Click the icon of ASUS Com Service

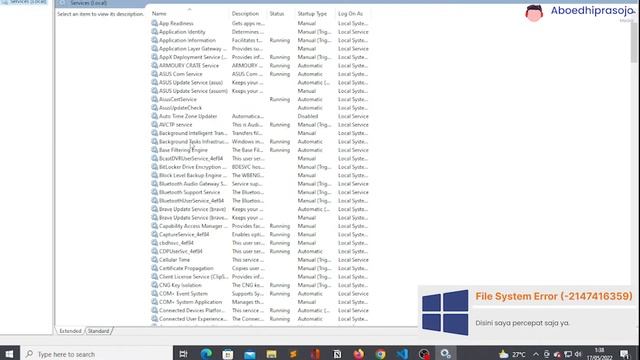154,74
